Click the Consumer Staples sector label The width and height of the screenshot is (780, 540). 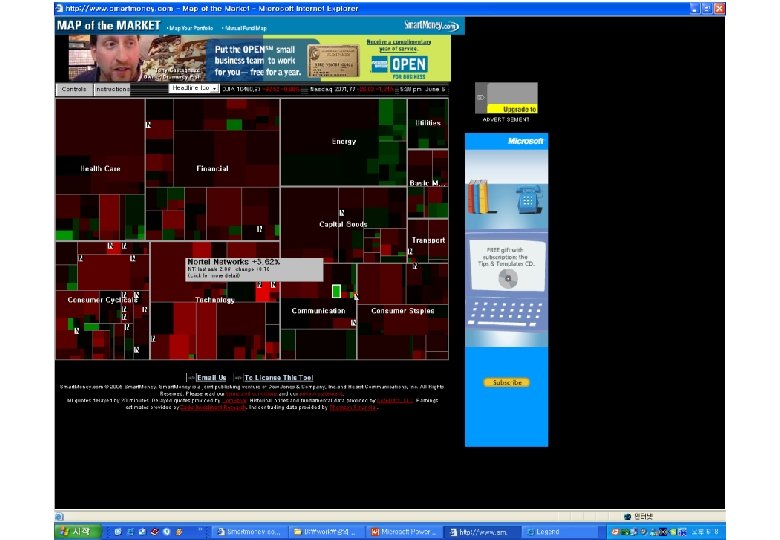click(x=402, y=311)
